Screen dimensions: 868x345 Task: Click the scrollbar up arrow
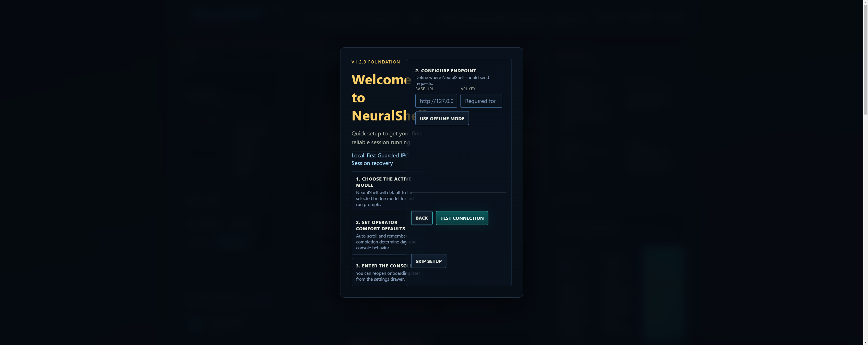click(865, 2)
